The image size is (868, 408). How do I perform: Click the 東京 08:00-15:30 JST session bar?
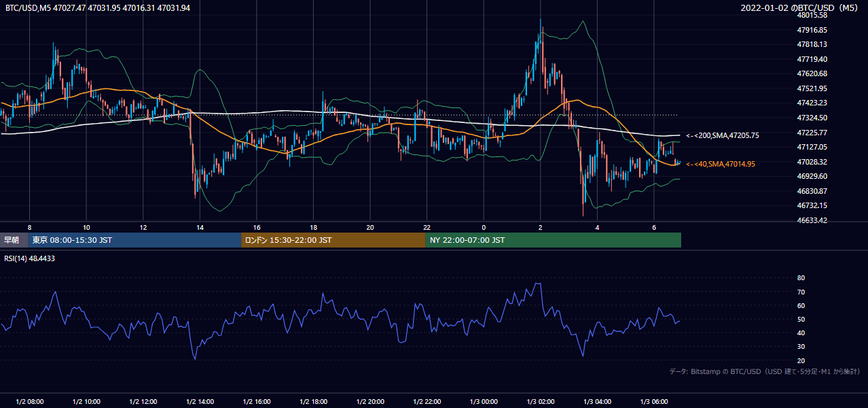[134, 240]
